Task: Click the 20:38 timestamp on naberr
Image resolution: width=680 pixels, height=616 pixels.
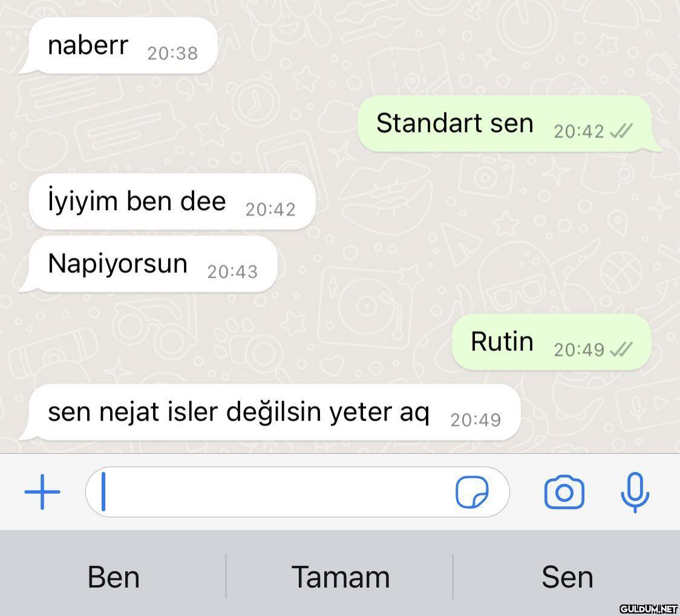Action: [x=172, y=53]
